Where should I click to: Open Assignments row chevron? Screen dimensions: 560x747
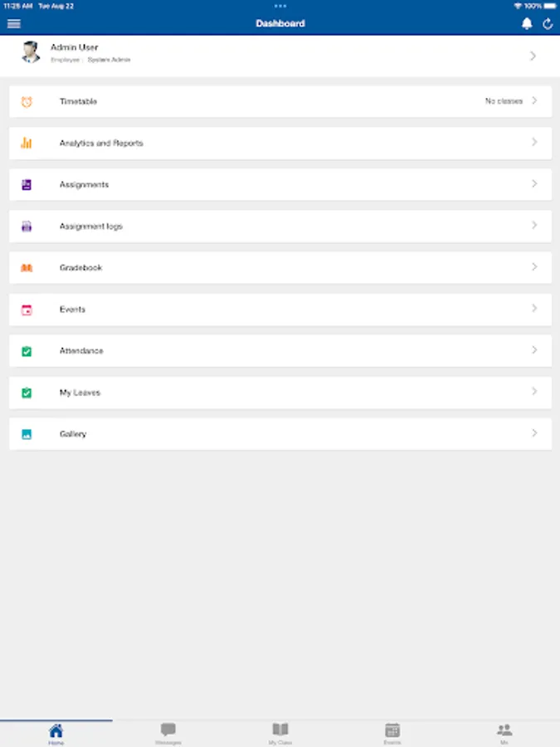pos(534,184)
